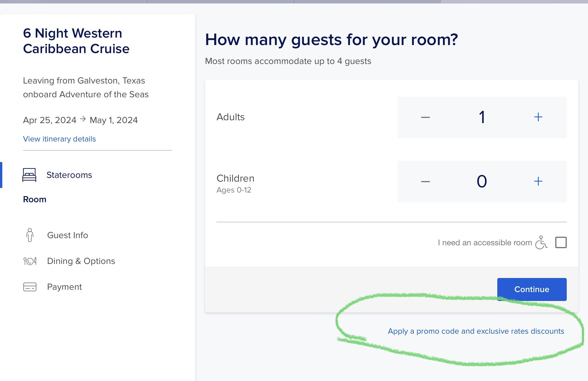Image resolution: width=588 pixels, height=381 pixels.
Task: Click the Dining & Options plate icon
Action: point(30,261)
